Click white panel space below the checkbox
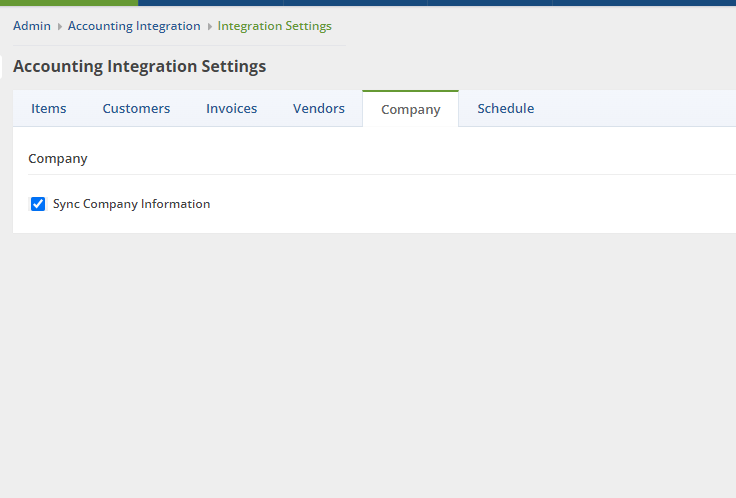Image resolution: width=736 pixels, height=498 pixels. click(x=368, y=224)
